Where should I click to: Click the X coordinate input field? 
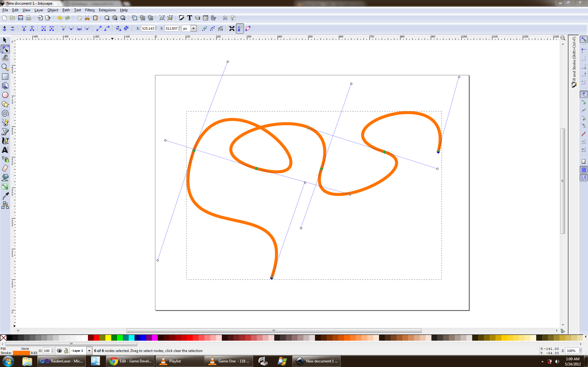pos(148,28)
